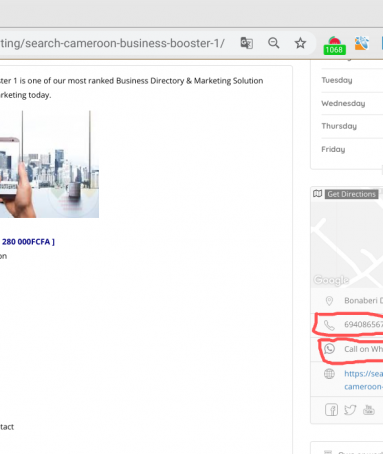The height and width of the screenshot is (454, 383).
Task: Click the phone handset icon
Action: [329, 325]
